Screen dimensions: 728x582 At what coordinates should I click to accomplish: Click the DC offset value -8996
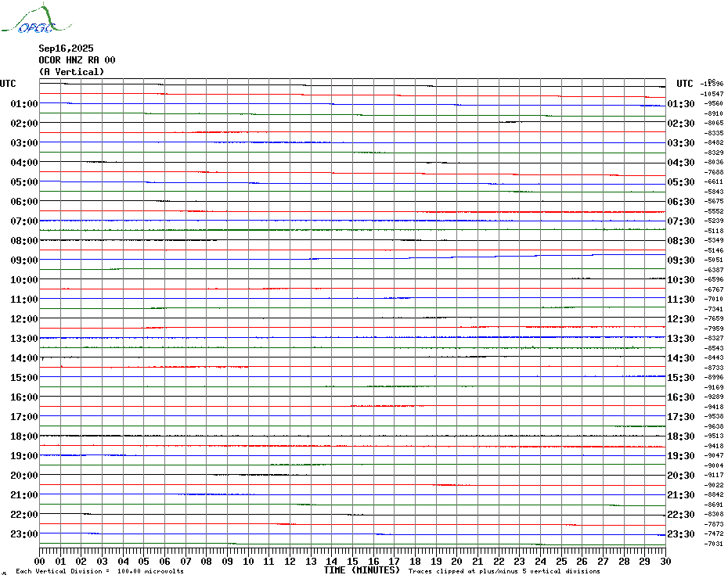coord(714,377)
